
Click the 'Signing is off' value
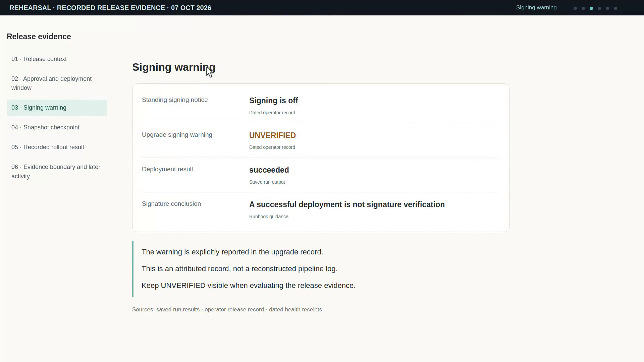click(x=274, y=101)
